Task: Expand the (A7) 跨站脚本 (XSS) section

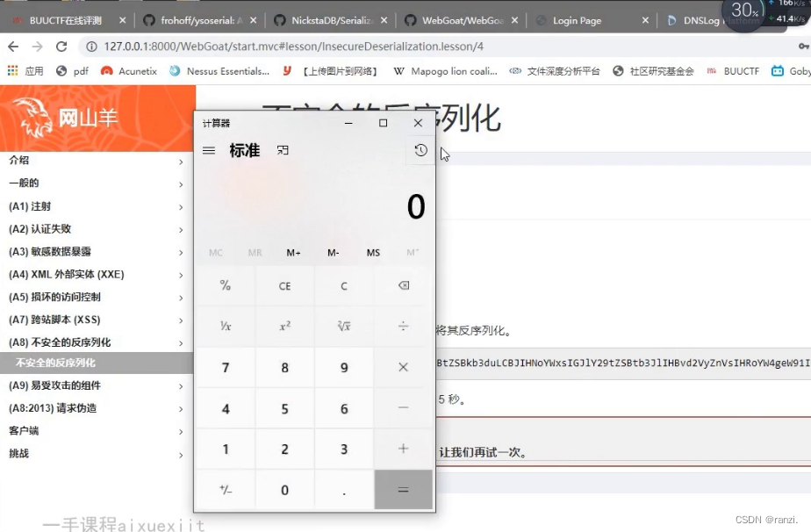Action: tap(97, 320)
